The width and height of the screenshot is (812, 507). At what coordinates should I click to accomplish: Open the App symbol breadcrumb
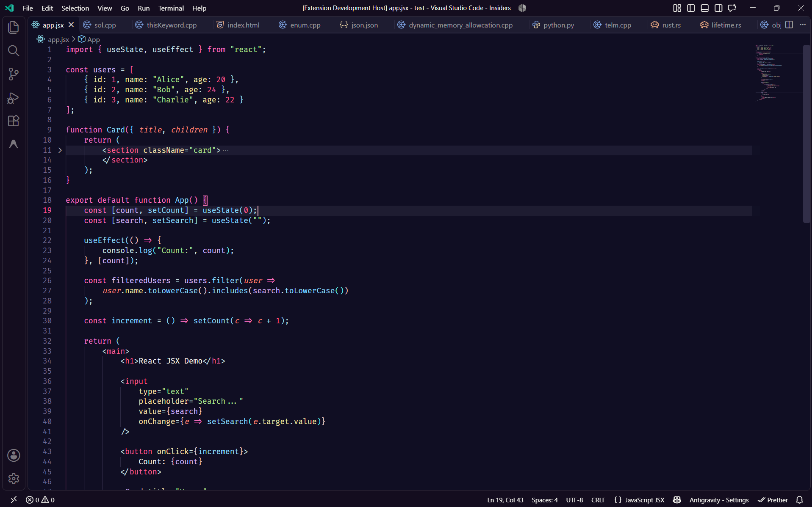89,39
